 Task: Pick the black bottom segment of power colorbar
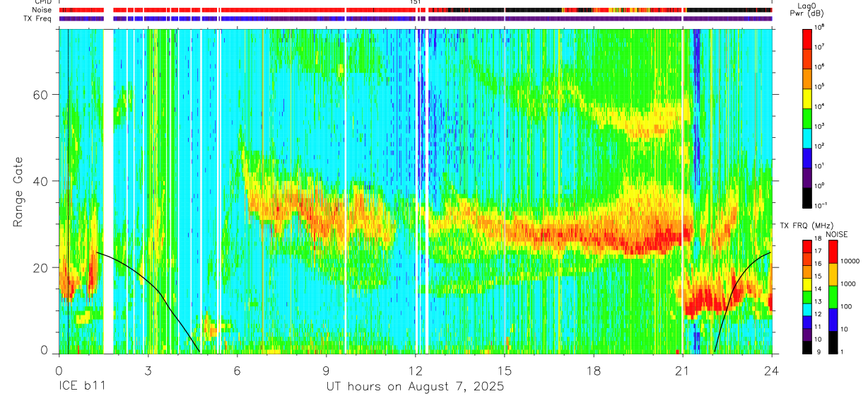[x=807, y=197]
